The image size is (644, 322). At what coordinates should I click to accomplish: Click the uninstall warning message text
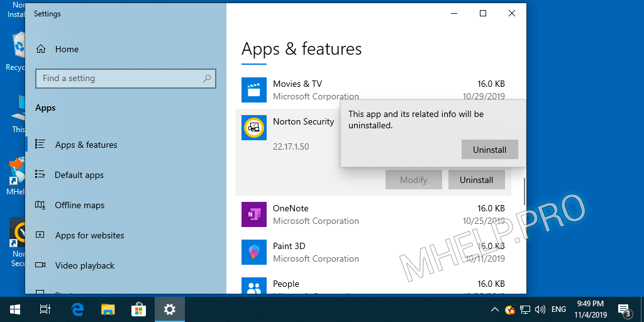coord(416,119)
